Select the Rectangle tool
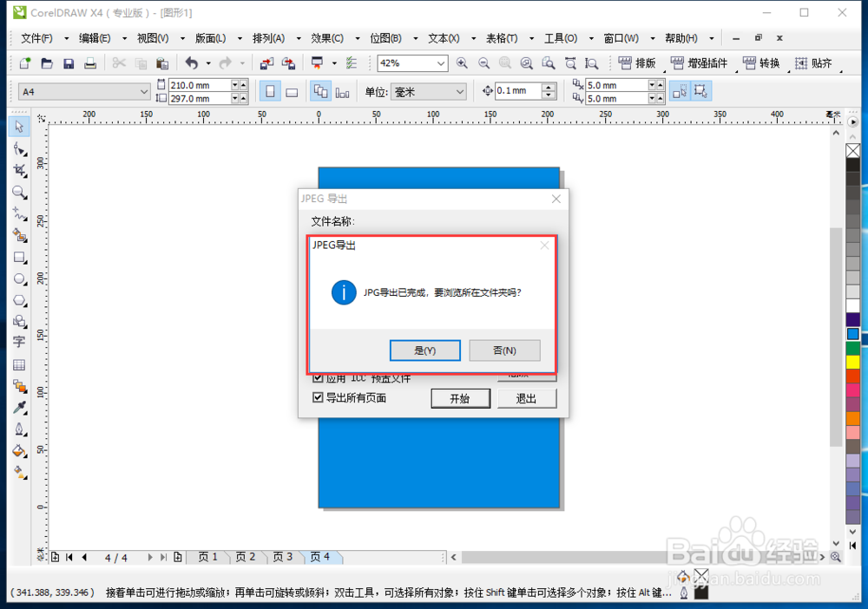 (x=19, y=257)
